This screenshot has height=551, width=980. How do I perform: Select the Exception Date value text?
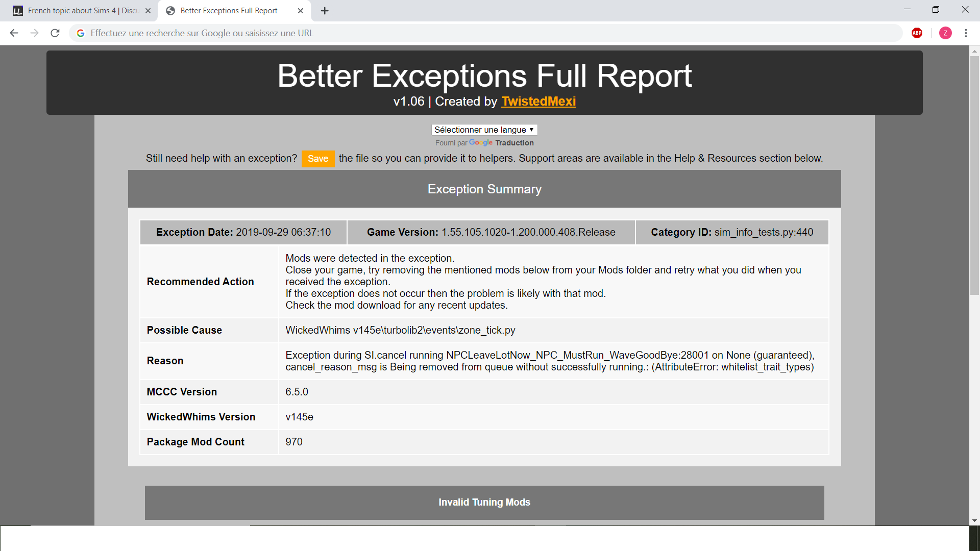click(x=283, y=232)
